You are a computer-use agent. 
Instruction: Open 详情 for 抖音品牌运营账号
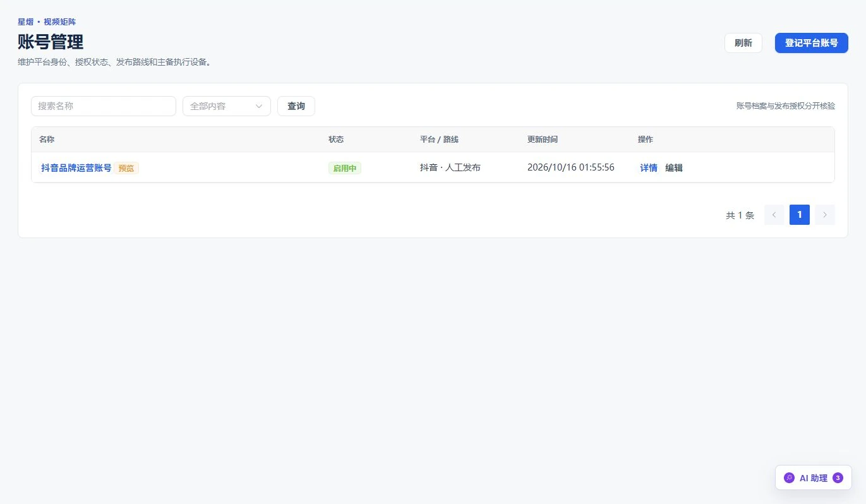tap(649, 168)
